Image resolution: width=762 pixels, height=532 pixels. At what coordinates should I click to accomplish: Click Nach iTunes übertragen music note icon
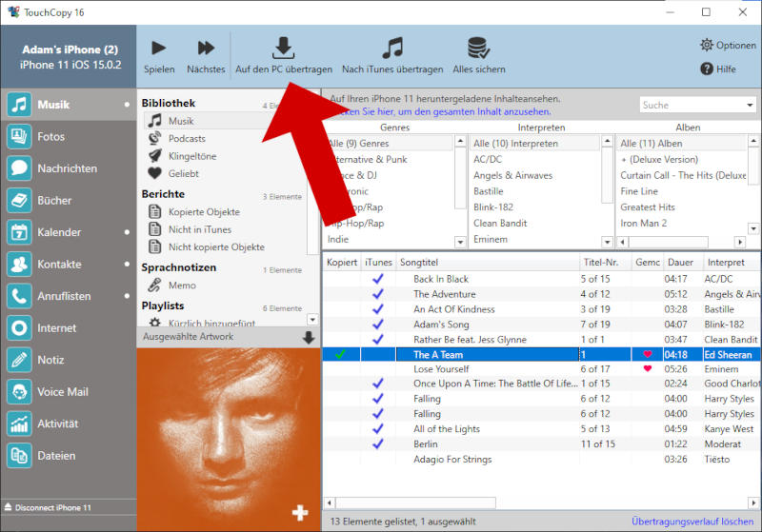[x=392, y=48]
